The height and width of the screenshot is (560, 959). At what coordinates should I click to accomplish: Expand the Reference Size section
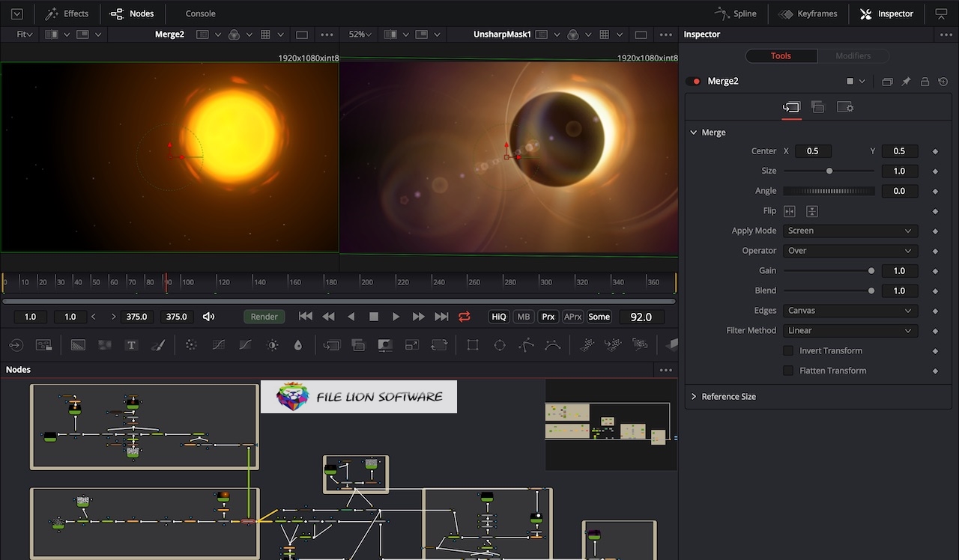point(694,397)
